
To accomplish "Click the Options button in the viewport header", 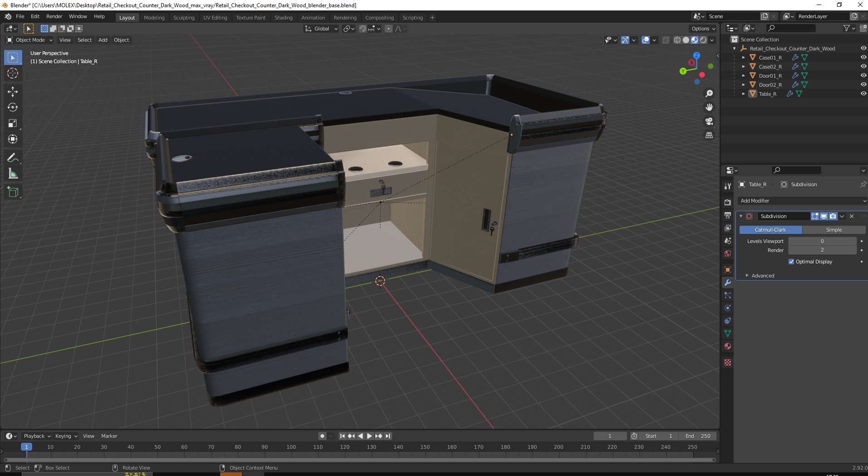I will tap(703, 29).
